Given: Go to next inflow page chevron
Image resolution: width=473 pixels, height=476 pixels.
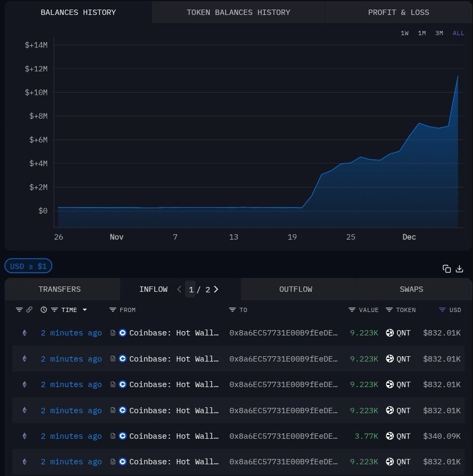Looking at the screenshot, I should pos(216,290).
